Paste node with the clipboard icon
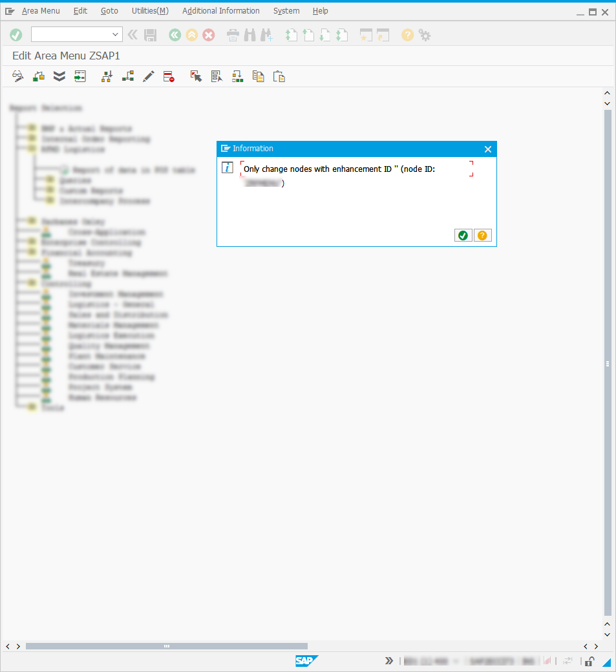The image size is (616, 672). [x=279, y=77]
